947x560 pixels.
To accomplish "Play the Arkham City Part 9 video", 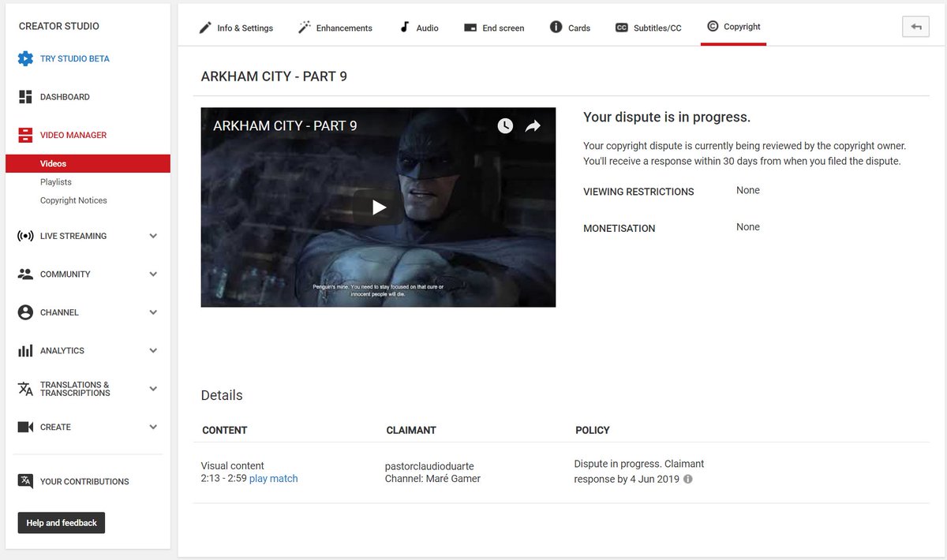I will click(x=379, y=207).
